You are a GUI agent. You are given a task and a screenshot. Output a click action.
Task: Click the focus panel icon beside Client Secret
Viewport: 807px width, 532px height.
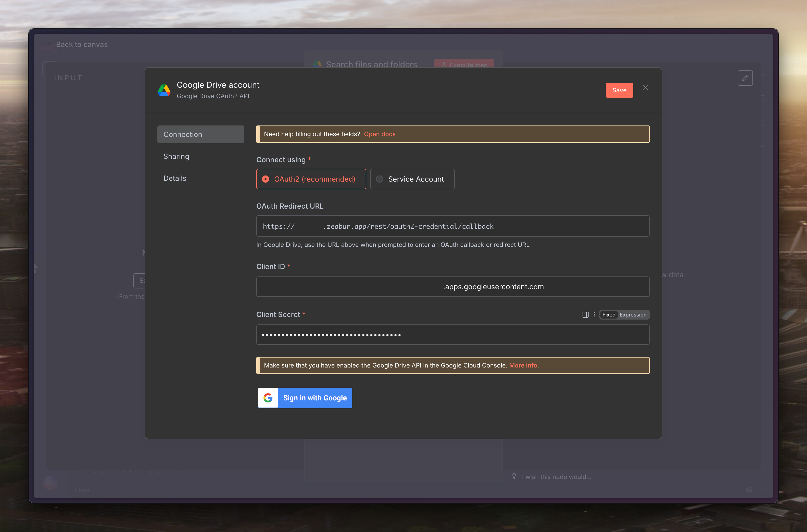tap(585, 314)
